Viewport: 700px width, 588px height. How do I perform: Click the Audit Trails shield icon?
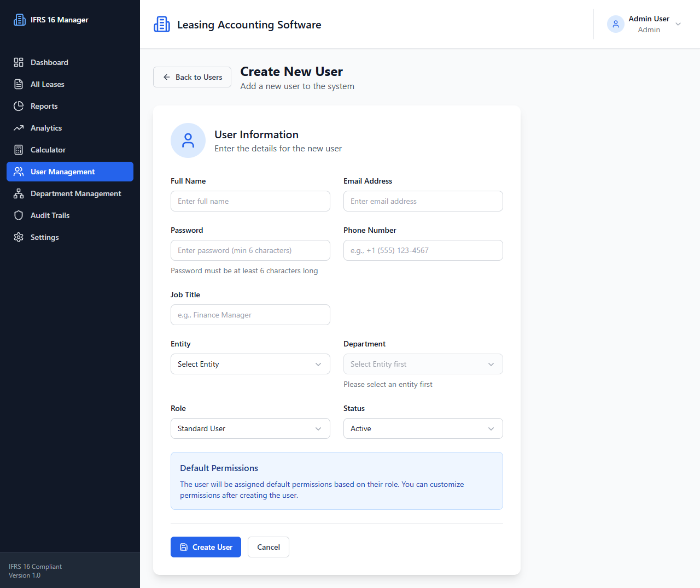pos(19,215)
